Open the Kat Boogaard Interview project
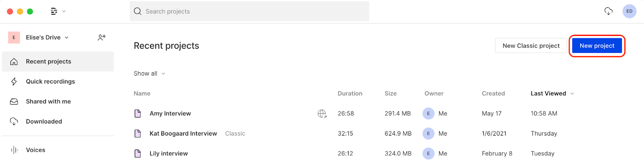The height and width of the screenshot is (163, 644). pos(183,134)
